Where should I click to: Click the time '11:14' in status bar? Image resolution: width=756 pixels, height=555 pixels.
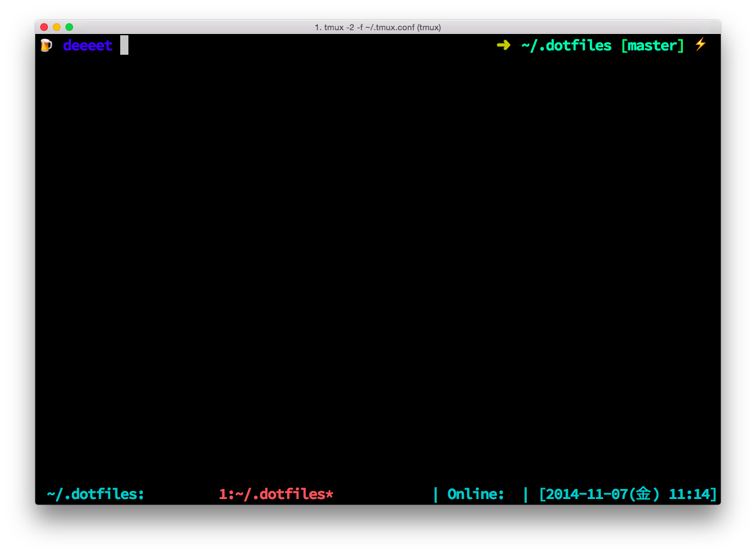point(689,495)
